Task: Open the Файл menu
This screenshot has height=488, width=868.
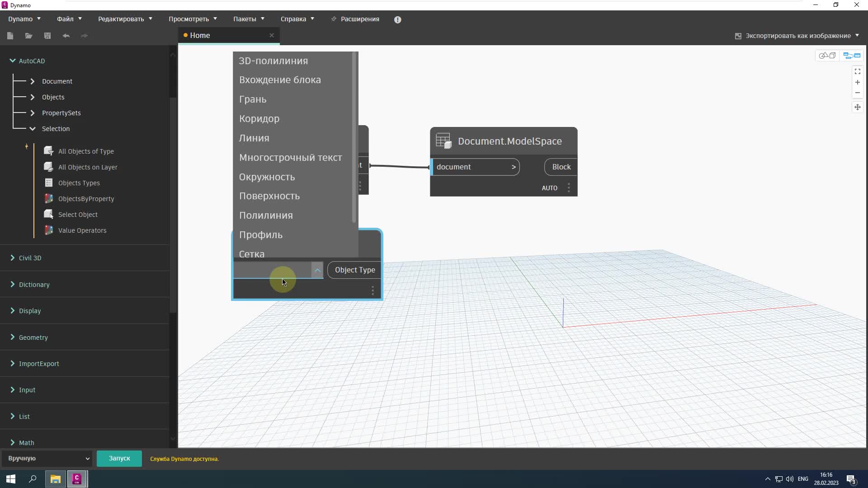Action: coord(69,19)
